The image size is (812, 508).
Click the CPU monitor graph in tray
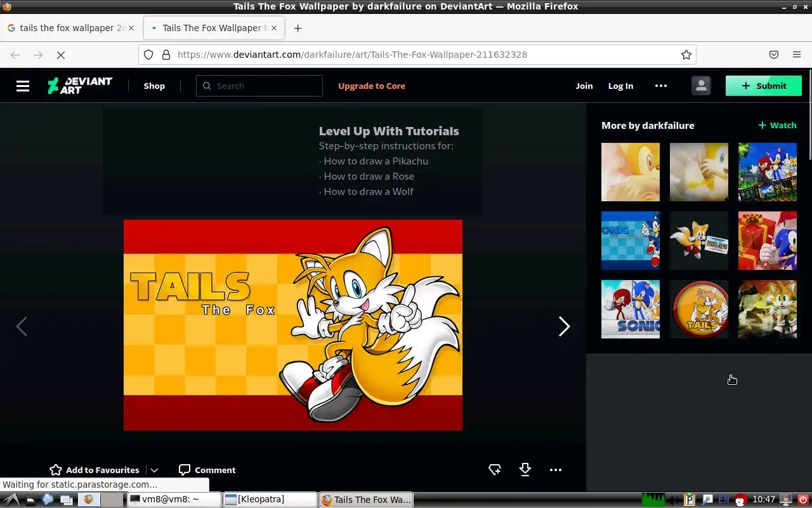pyautogui.click(x=653, y=500)
